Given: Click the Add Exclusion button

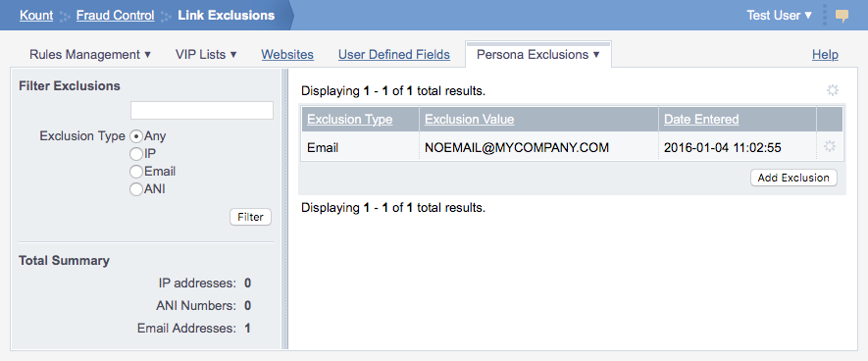Looking at the screenshot, I should pos(793,178).
